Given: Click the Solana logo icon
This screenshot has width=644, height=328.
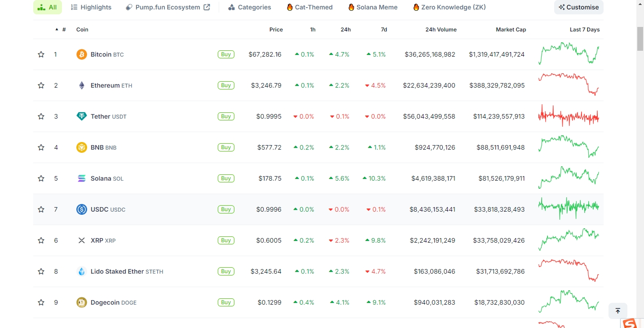Looking at the screenshot, I should (81, 178).
